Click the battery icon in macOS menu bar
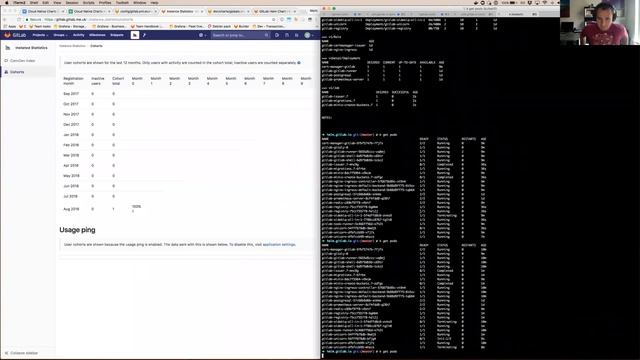The image size is (640, 360). pyautogui.click(x=513, y=2)
